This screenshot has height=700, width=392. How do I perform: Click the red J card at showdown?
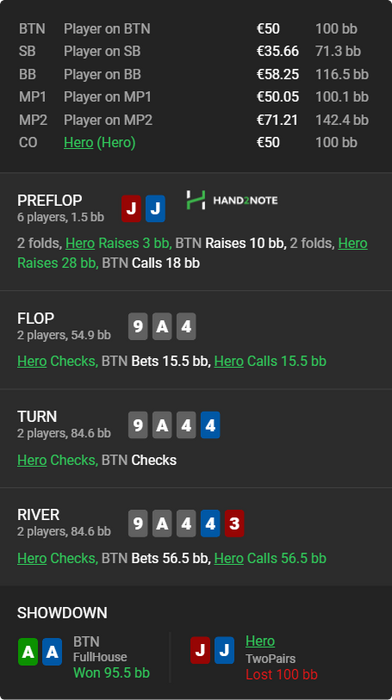tap(200, 650)
